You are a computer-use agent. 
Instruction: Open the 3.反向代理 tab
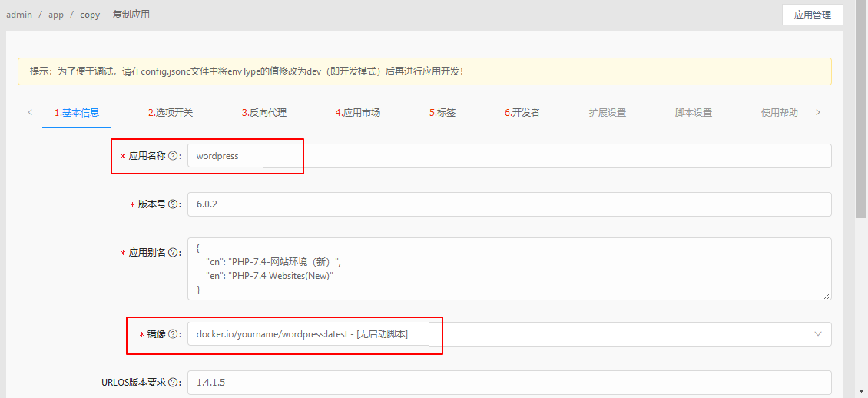264,113
